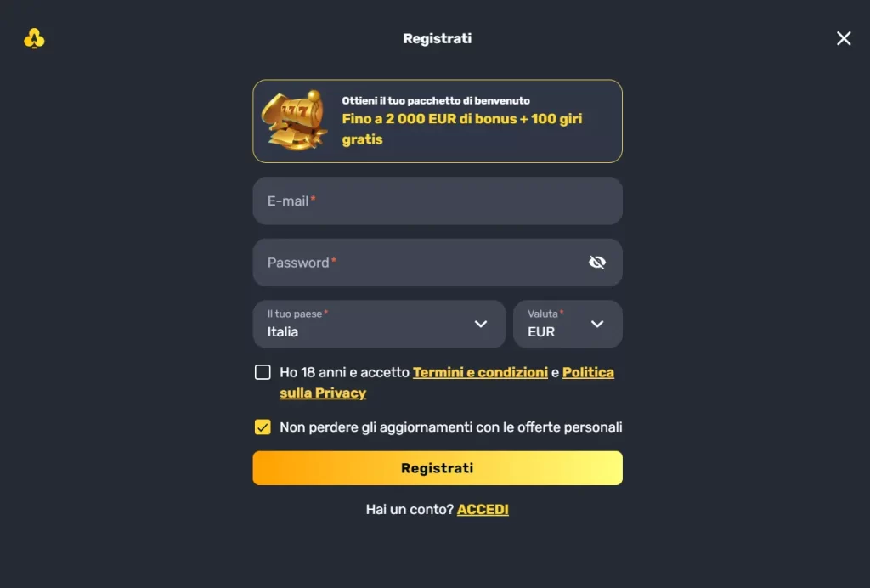Click the chevron arrow beside EUR
This screenshot has width=870, height=588.
(597, 324)
